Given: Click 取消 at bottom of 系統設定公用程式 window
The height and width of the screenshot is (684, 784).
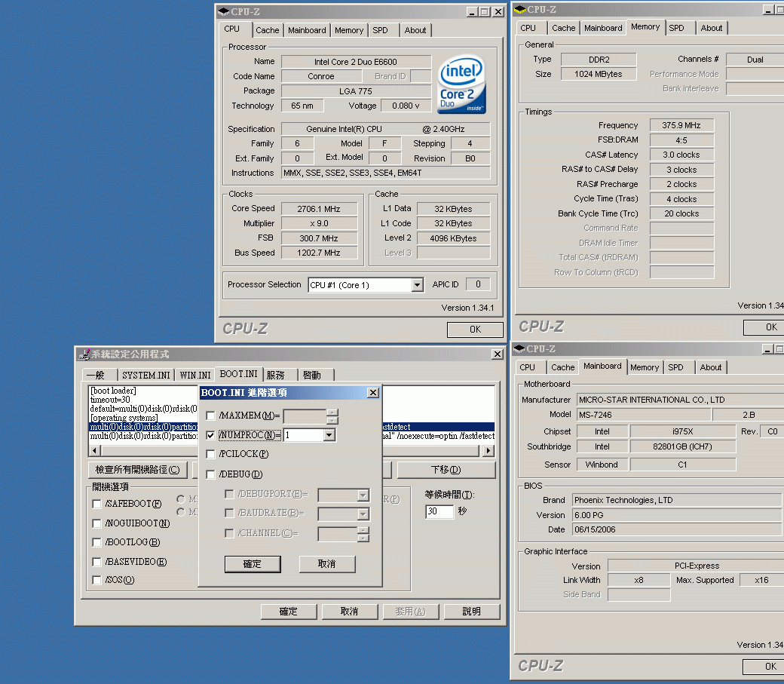Looking at the screenshot, I should click(x=350, y=612).
